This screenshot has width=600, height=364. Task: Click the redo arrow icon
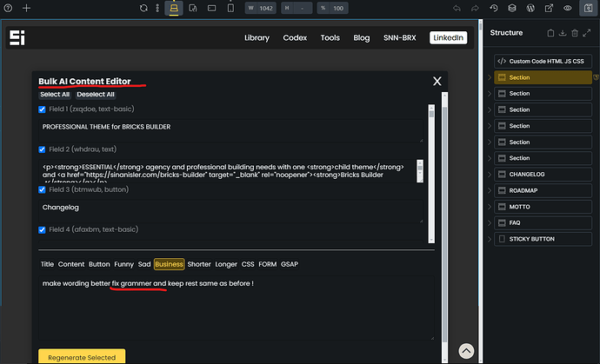(475, 8)
